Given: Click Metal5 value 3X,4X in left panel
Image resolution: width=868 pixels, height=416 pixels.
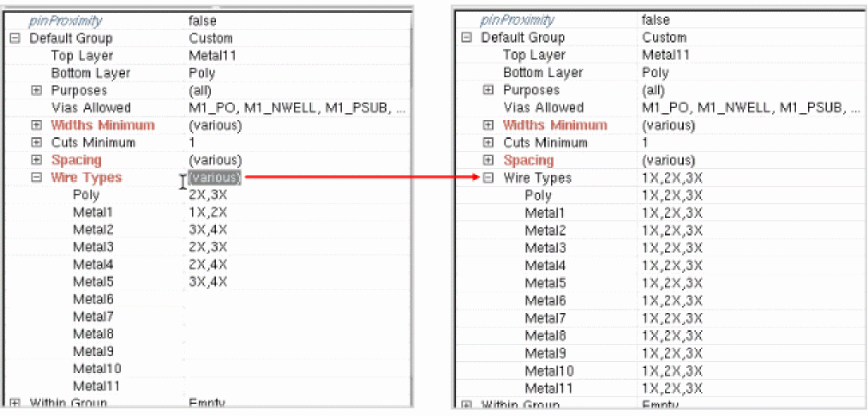Looking at the screenshot, I should coord(208,280).
